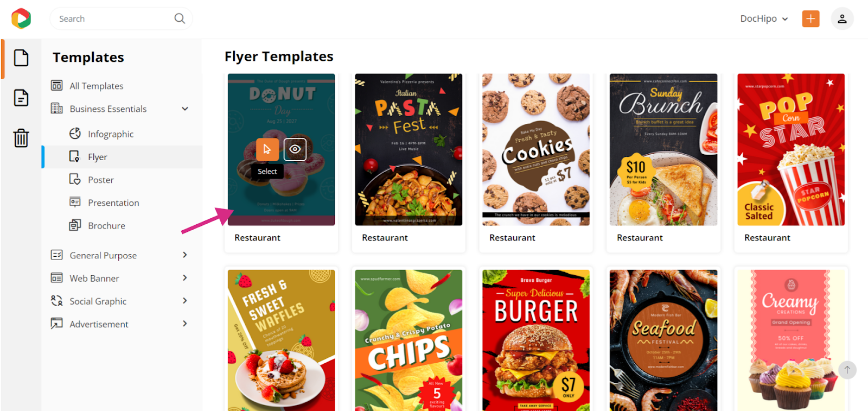This screenshot has height=411, width=868.
Task: Click the orange Select cursor icon on Donut template
Action: [x=267, y=149]
